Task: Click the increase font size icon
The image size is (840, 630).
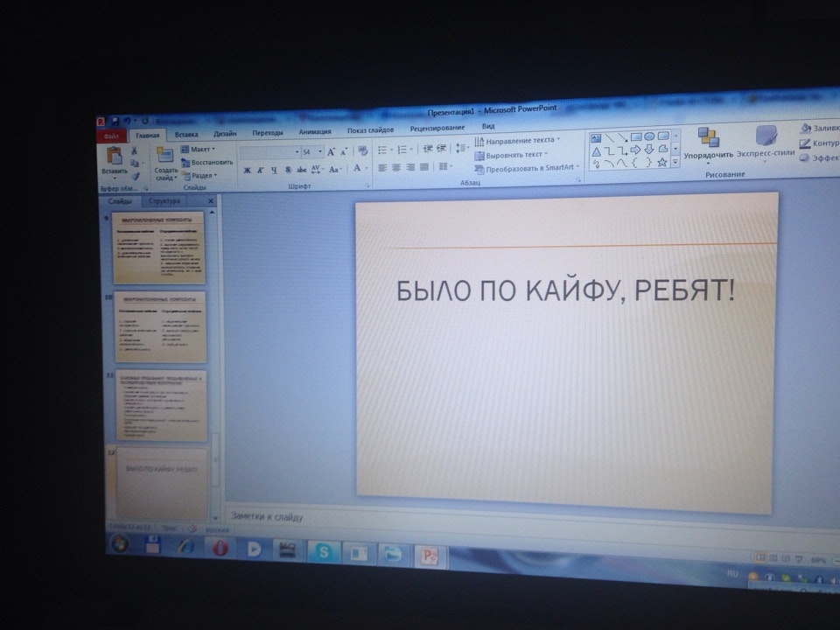Action: [x=332, y=151]
